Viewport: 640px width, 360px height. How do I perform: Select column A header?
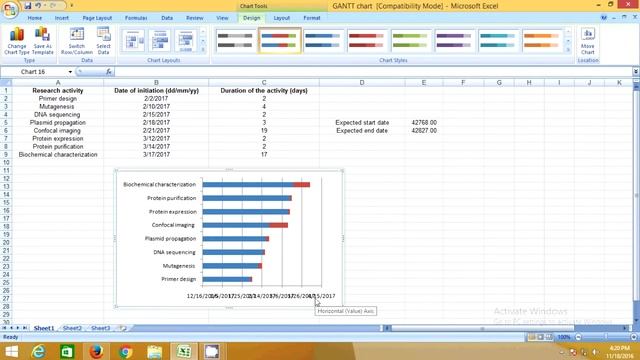pos(58,82)
